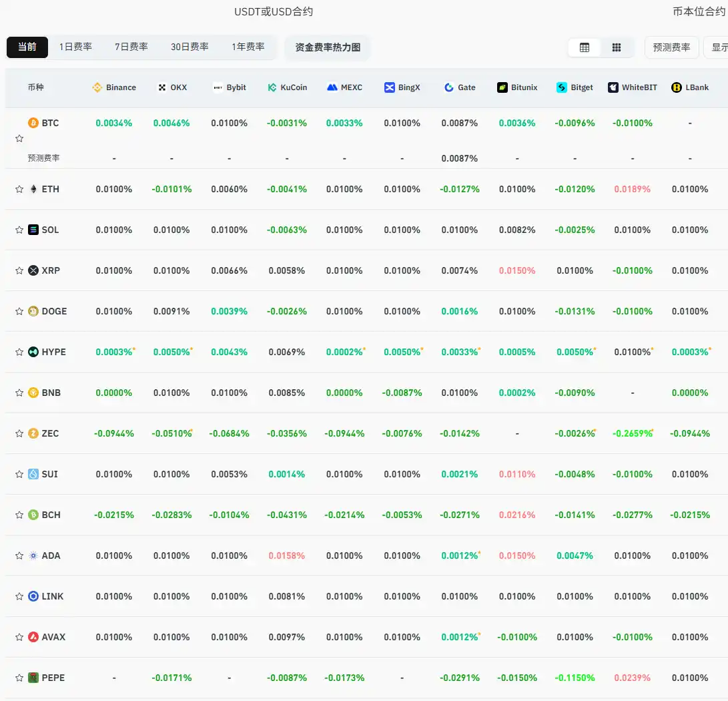Add BNB to favorites star
Screen dimensions: 728x701
tap(19, 393)
